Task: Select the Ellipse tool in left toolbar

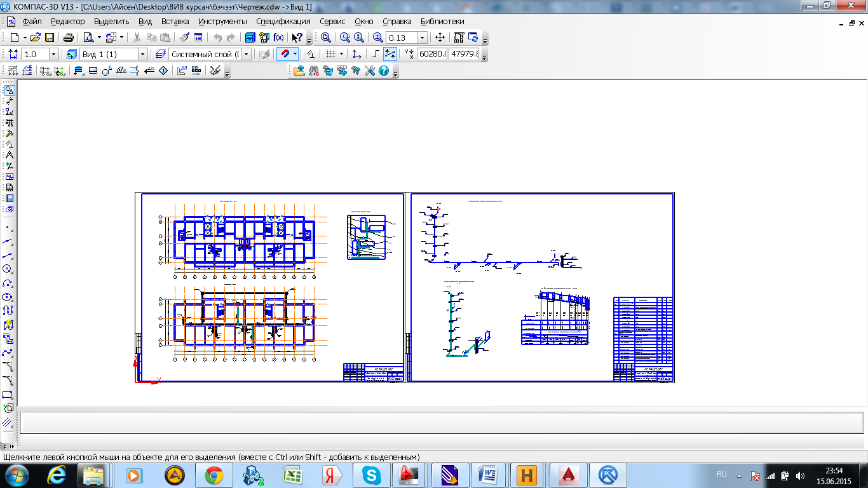Action: click(x=8, y=297)
